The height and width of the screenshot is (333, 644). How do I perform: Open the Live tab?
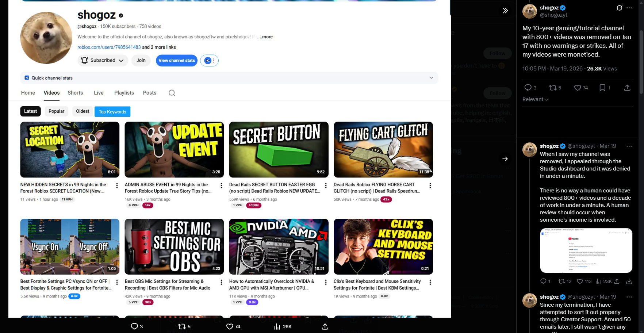tap(99, 93)
